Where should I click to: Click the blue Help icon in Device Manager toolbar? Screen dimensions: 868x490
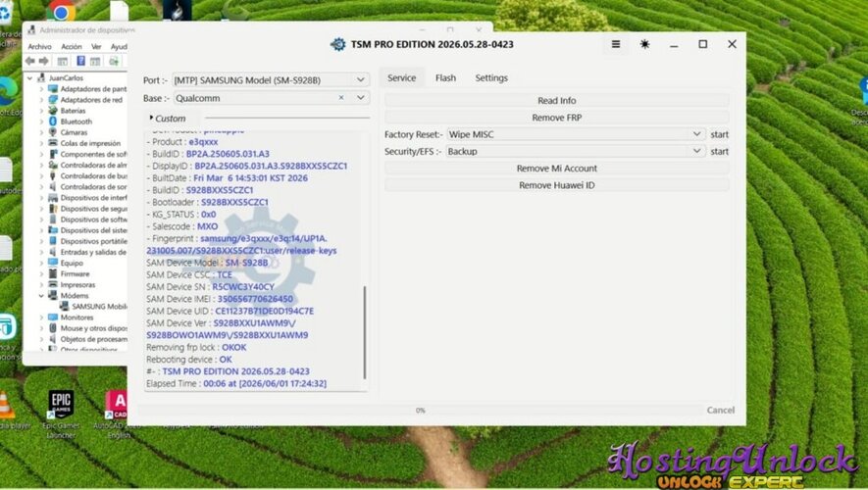[80, 61]
